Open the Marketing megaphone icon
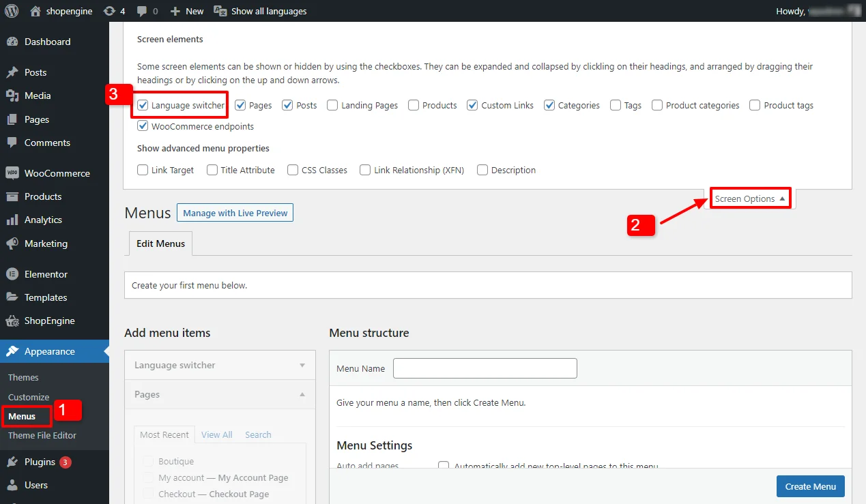 point(12,243)
